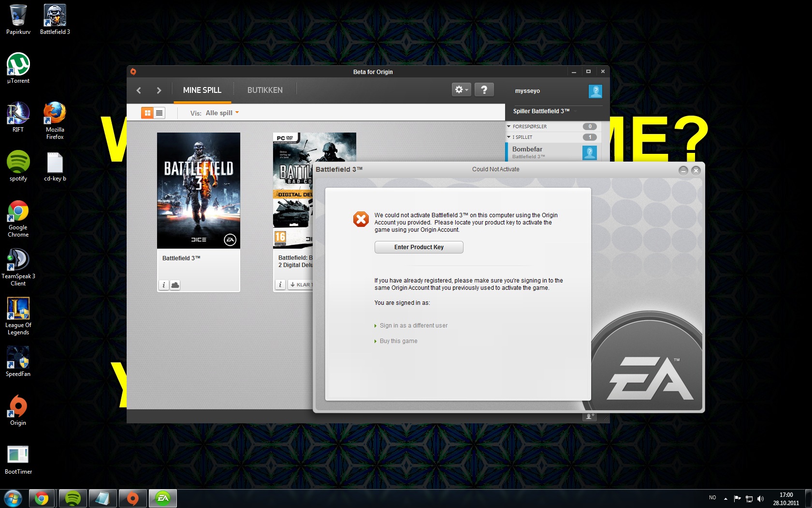This screenshot has width=812, height=508.
Task: Show hidden tray icons arrow
Action: point(725,498)
